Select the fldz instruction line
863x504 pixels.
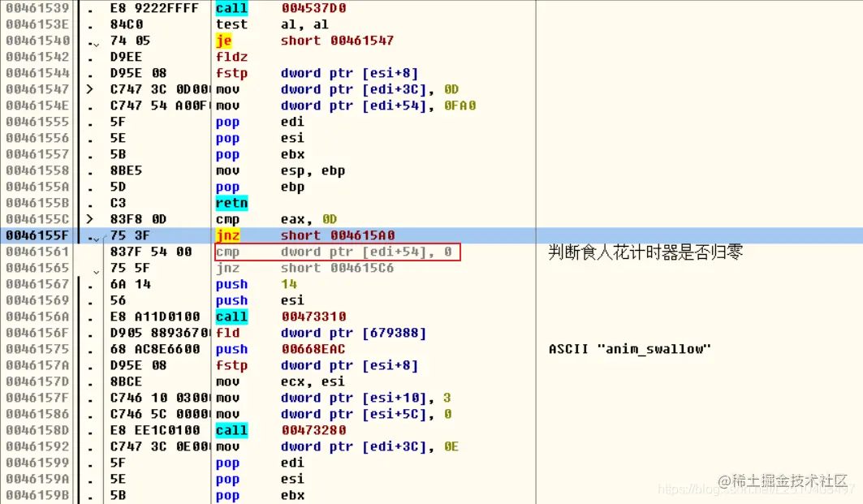[231, 57]
